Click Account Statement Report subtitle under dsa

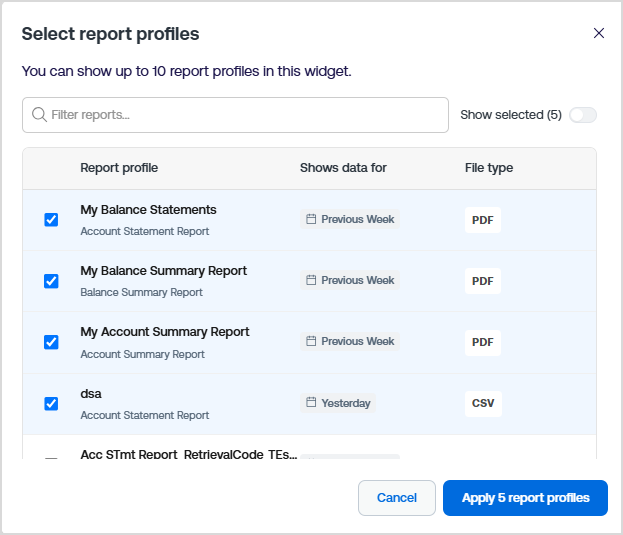click(x=145, y=415)
